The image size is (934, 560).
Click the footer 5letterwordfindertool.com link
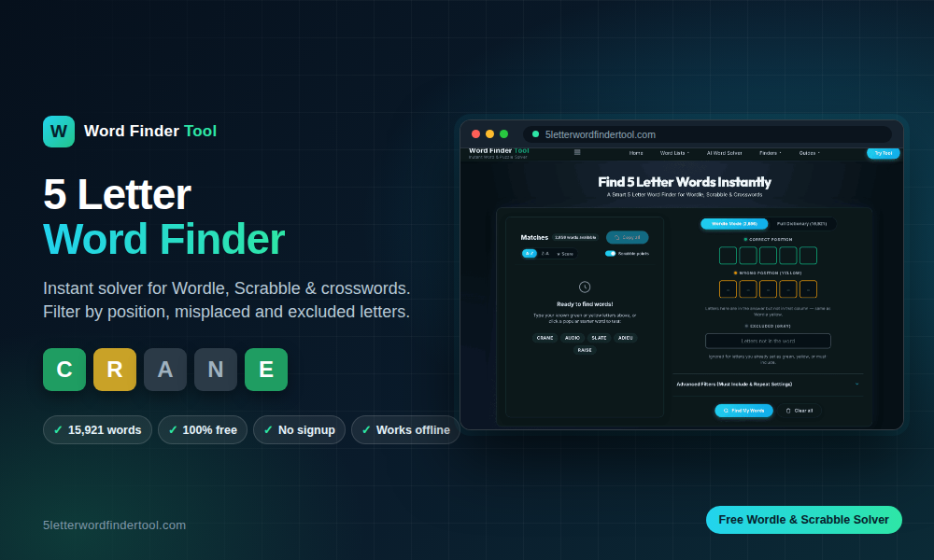[114, 525]
